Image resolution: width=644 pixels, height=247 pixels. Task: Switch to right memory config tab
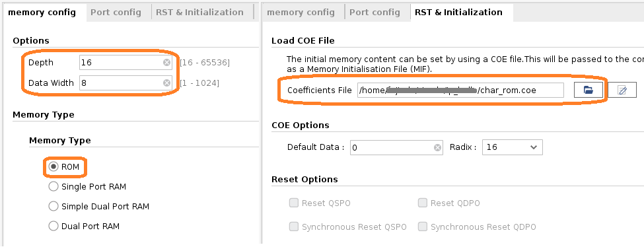pos(301,13)
